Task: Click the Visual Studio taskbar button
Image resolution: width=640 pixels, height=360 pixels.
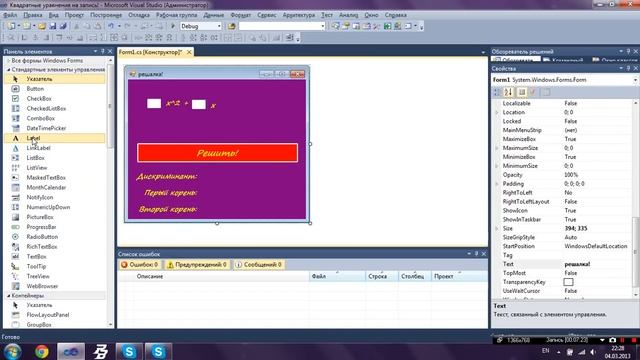Action: 71,351
